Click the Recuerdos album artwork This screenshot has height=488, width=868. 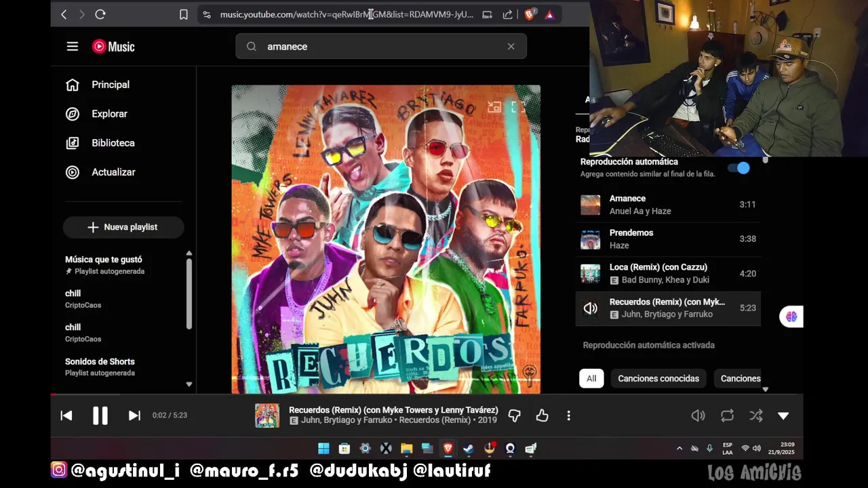tap(386, 239)
